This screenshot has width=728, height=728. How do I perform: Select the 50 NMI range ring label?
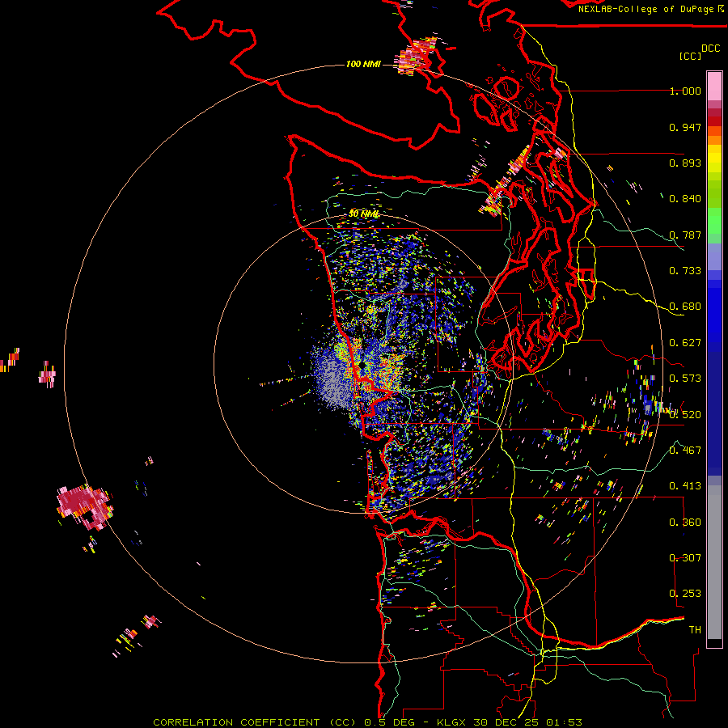pos(363,214)
